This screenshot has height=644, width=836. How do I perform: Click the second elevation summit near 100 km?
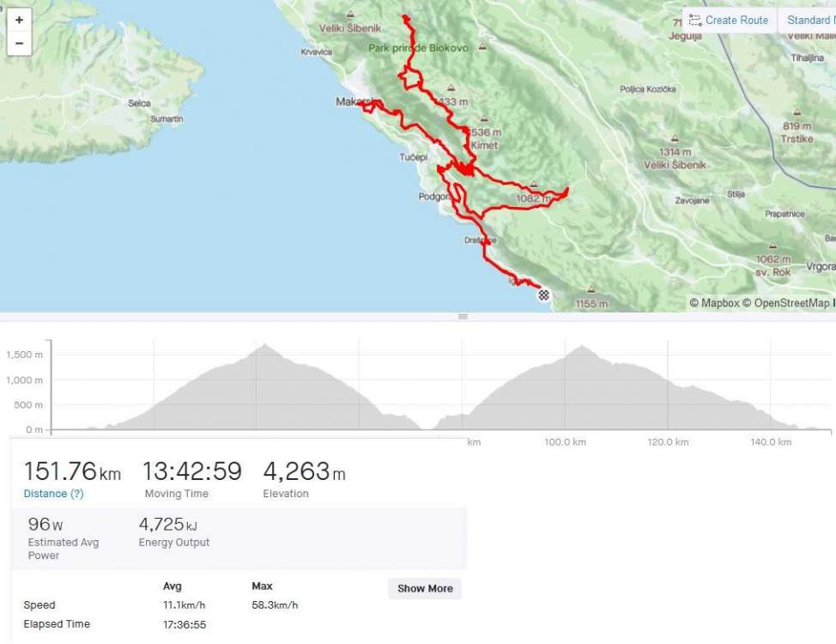point(583,347)
